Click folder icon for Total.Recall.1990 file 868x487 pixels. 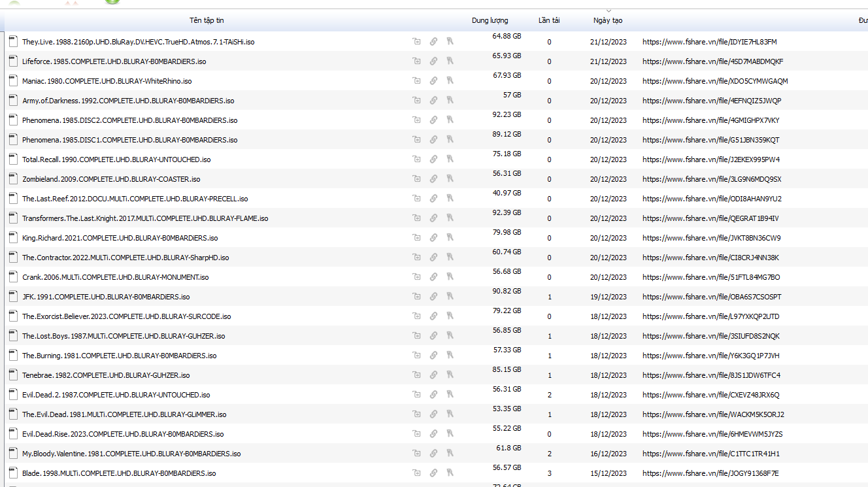tap(416, 160)
